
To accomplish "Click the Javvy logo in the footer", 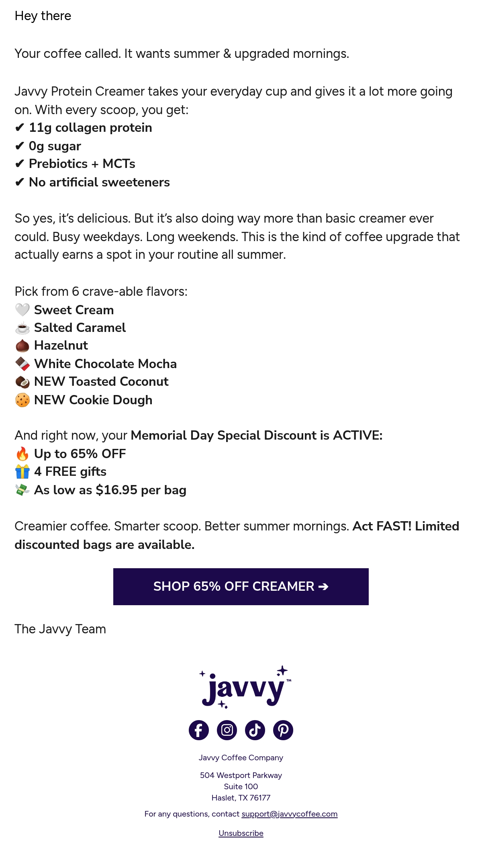I will [245, 687].
